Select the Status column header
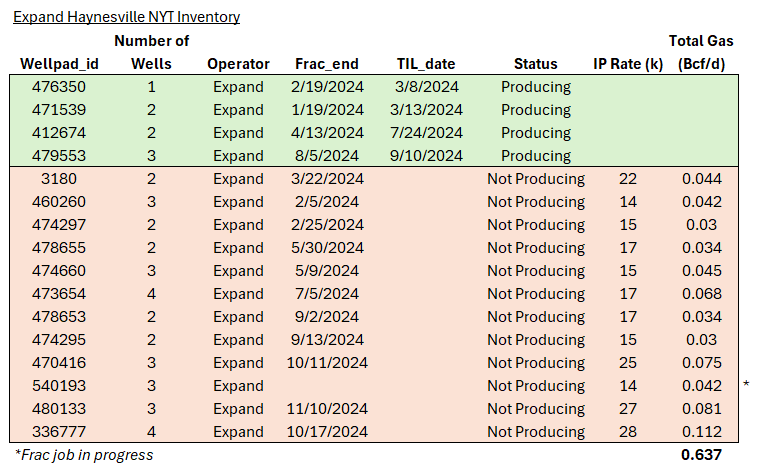757x475 pixels. [535, 64]
